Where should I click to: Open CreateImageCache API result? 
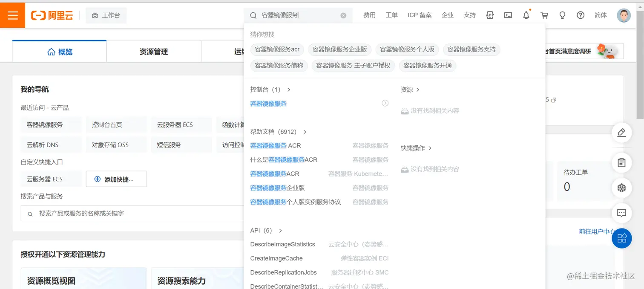point(276,258)
